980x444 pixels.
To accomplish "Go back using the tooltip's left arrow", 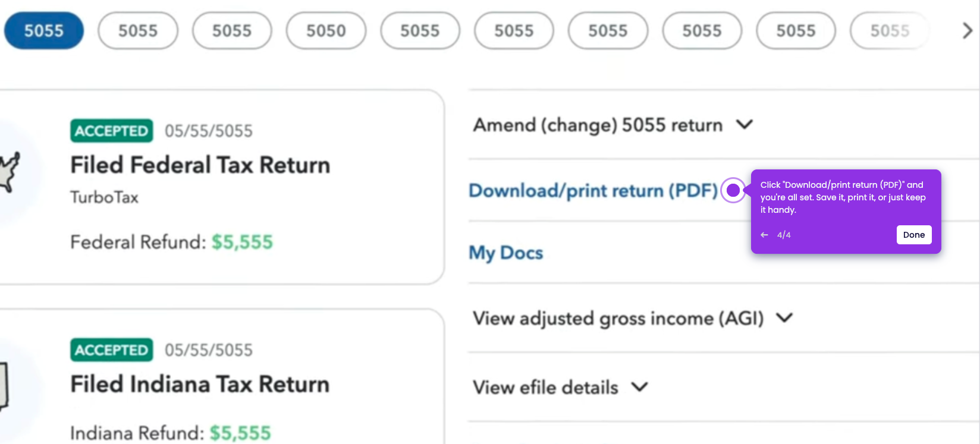I will click(764, 235).
